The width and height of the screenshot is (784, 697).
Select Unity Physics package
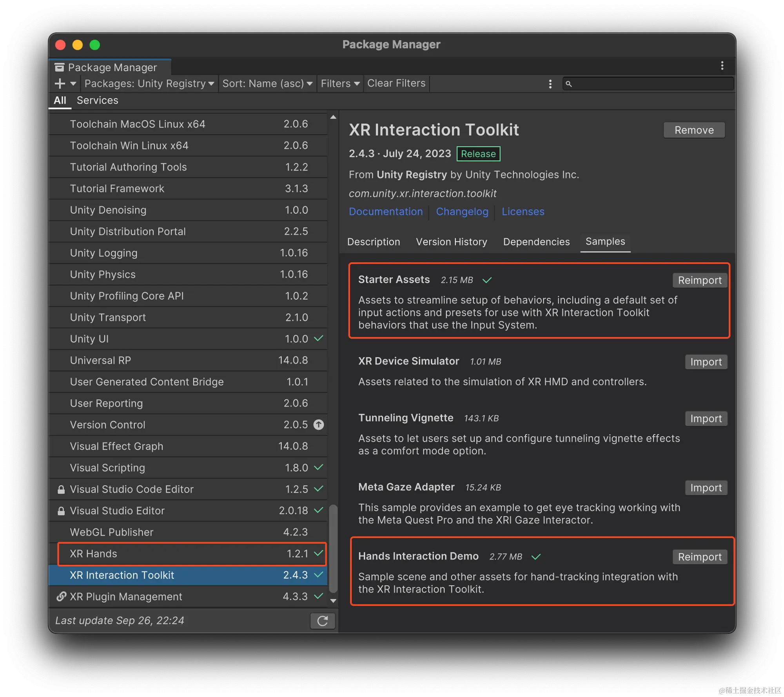(188, 275)
